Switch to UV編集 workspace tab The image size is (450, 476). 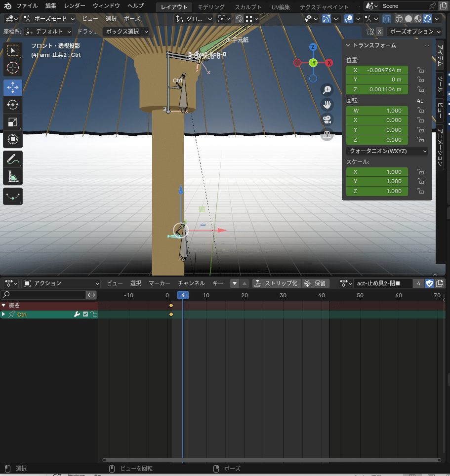281,7
